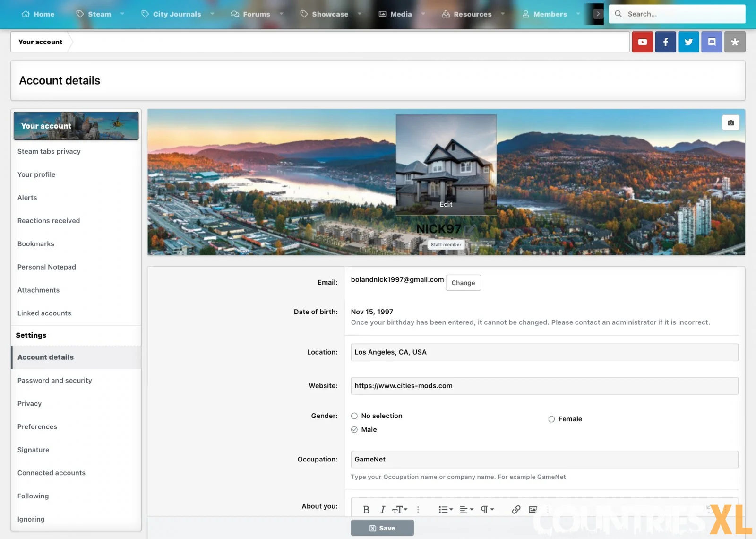This screenshot has height=539, width=756.
Task: Click the edit pencil beside NICK97
Action: tap(469, 229)
